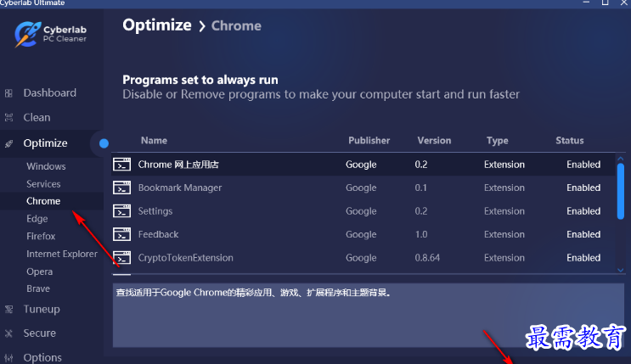Open the Secure section
The image size is (631, 364).
click(39, 333)
